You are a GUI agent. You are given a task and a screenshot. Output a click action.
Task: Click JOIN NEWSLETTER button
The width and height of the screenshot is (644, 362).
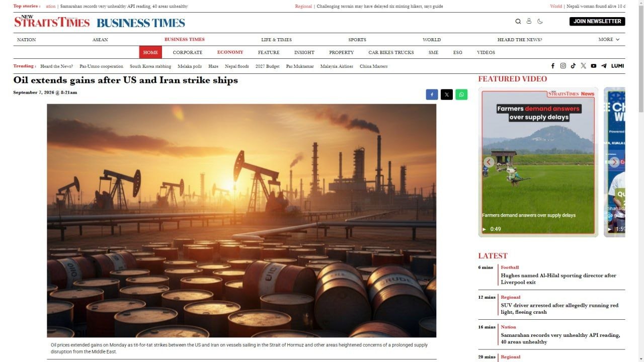[597, 21]
